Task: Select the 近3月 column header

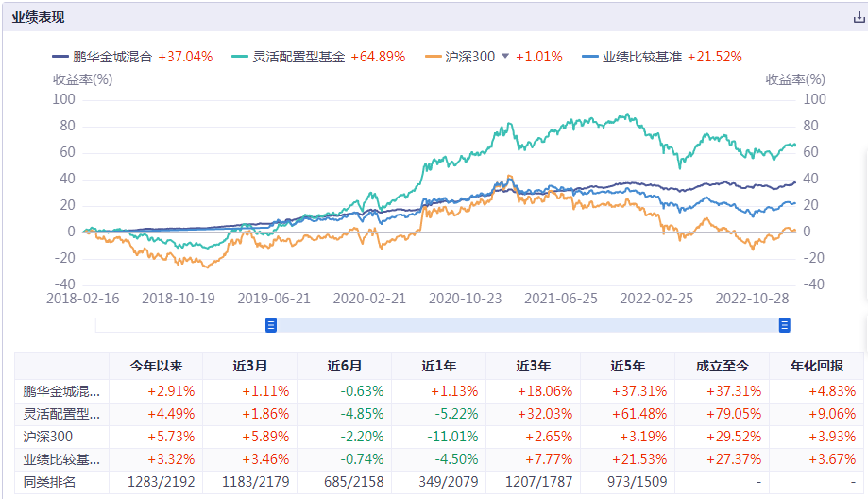Action: click(x=249, y=367)
